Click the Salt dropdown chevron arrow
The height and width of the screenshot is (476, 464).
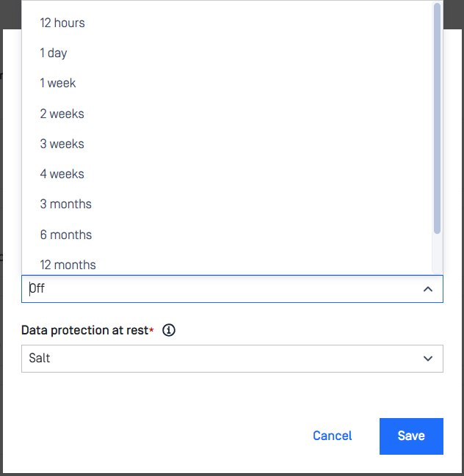428,359
